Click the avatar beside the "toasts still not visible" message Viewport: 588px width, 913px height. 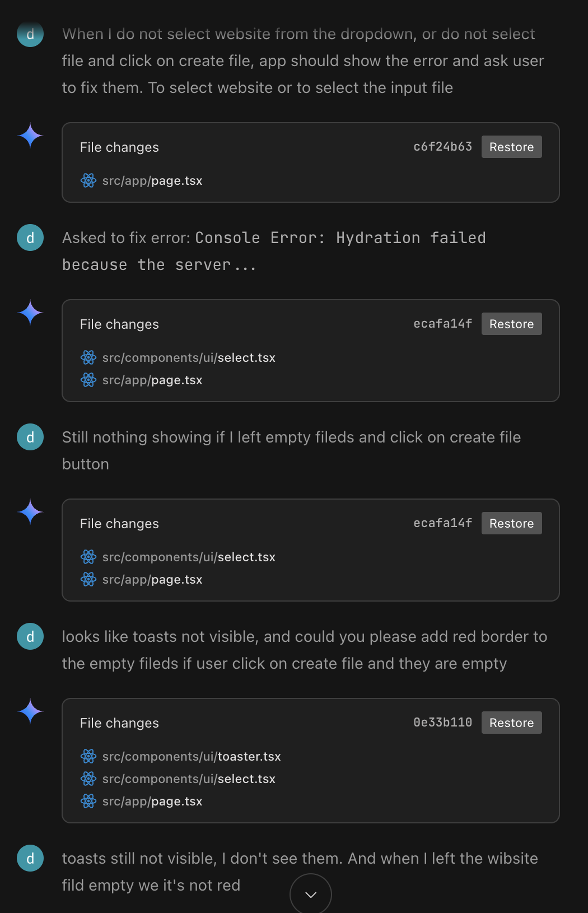[30, 858]
